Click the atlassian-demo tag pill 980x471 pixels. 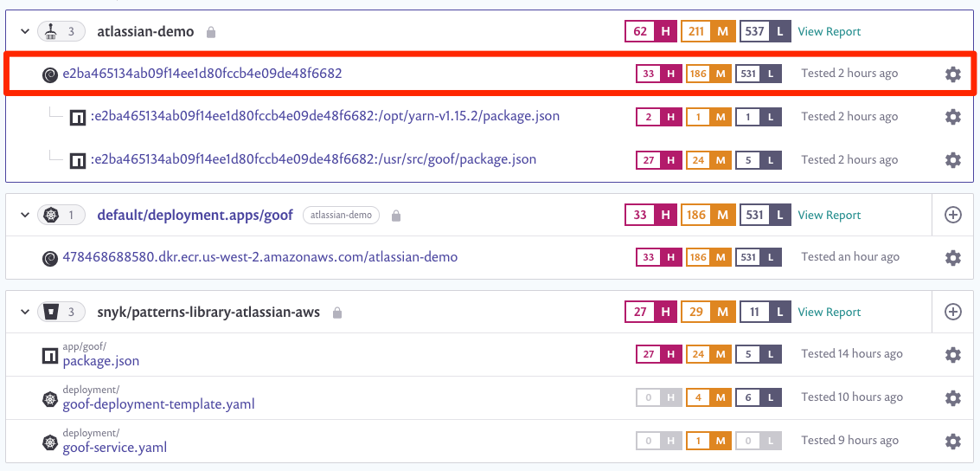342,216
